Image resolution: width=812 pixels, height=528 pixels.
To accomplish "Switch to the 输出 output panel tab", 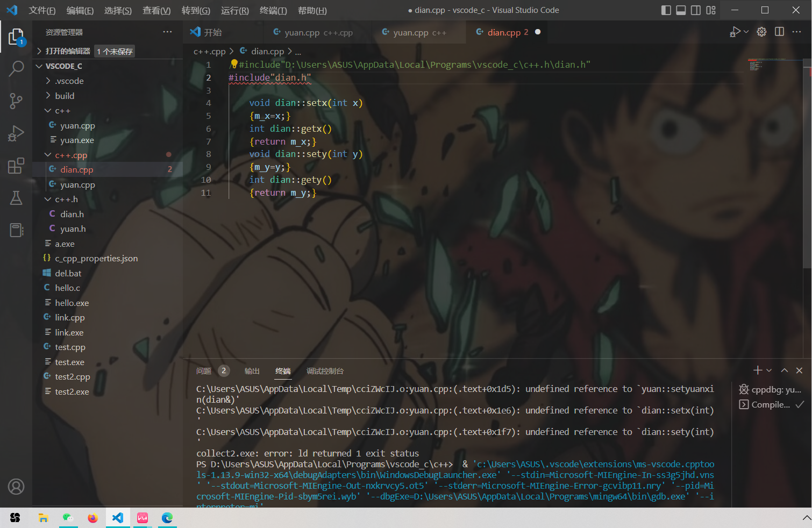I will click(x=252, y=371).
